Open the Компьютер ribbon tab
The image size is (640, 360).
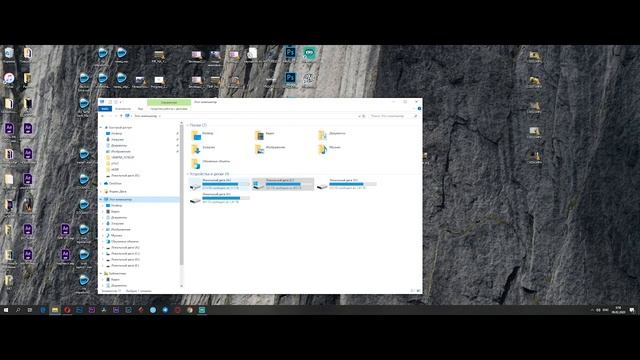point(123,109)
